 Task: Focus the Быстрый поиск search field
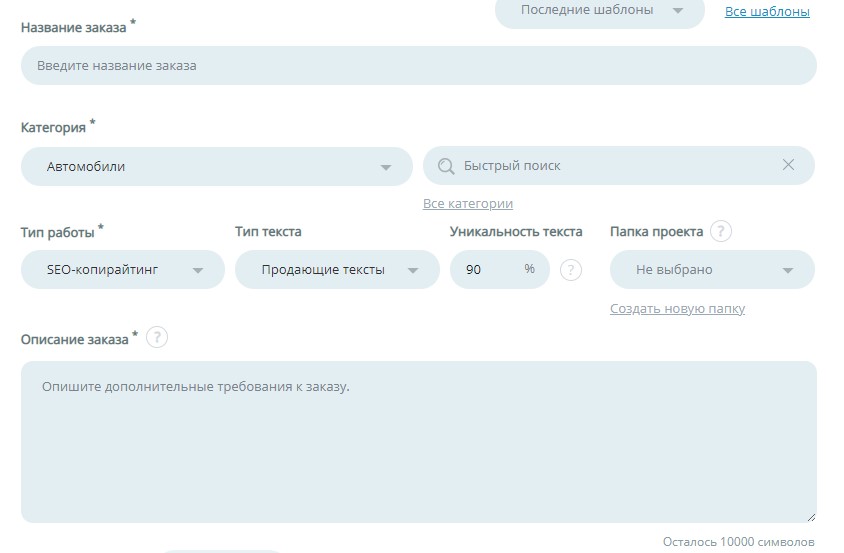tap(618, 165)
